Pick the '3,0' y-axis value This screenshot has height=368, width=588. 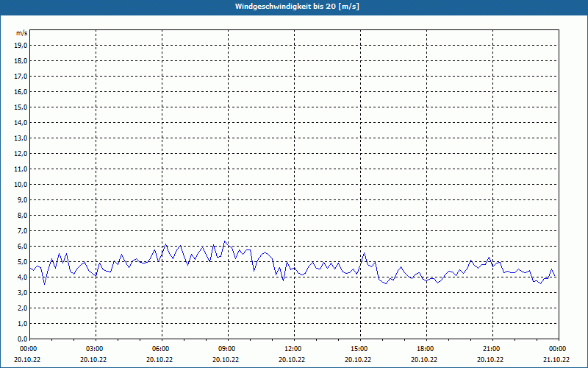pyautogui.click(x=23, y=292)
